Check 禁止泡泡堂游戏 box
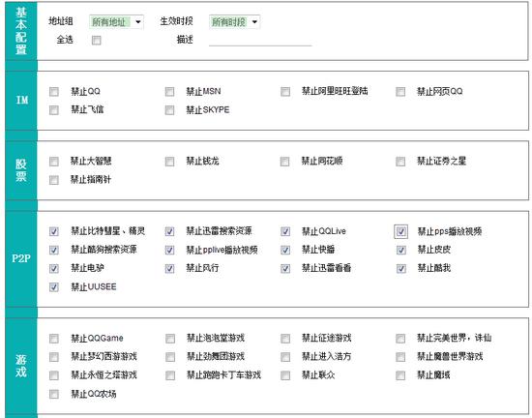 (170, 339)
